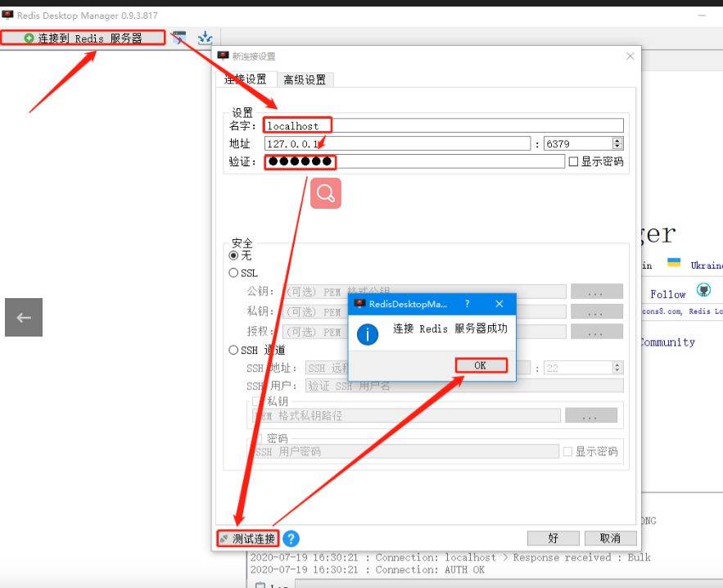Close the RedisDesktopManager message box
723x588 pixels.
(499, 304)
